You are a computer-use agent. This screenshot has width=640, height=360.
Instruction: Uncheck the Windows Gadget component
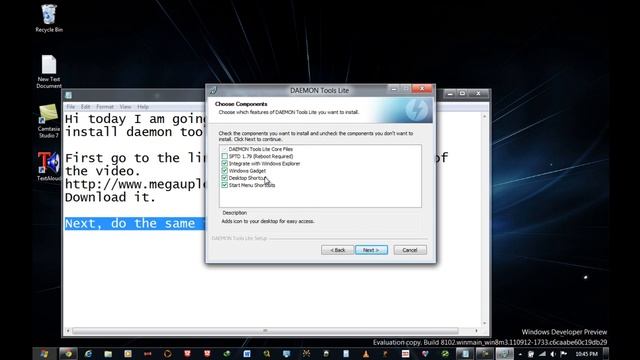[x=224, y=171]
